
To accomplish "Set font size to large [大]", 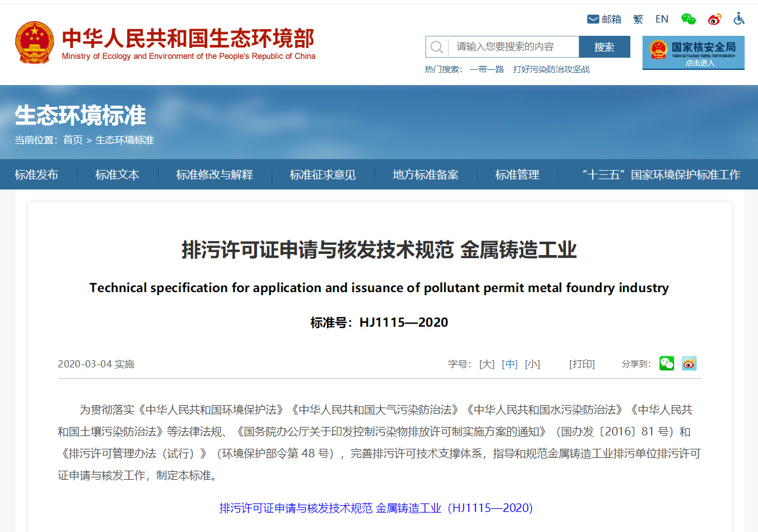I will pos(487,364).
